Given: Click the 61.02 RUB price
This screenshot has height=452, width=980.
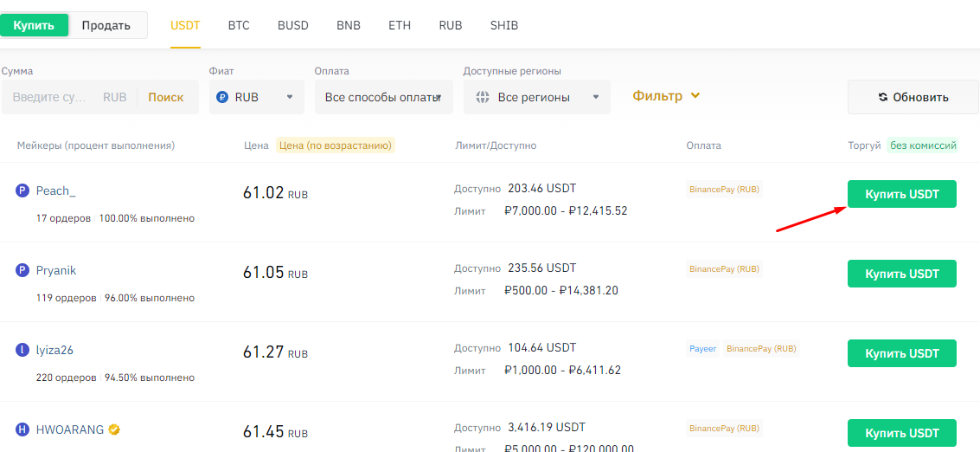Looking at the screenshot, I should (x=275, y=193).
